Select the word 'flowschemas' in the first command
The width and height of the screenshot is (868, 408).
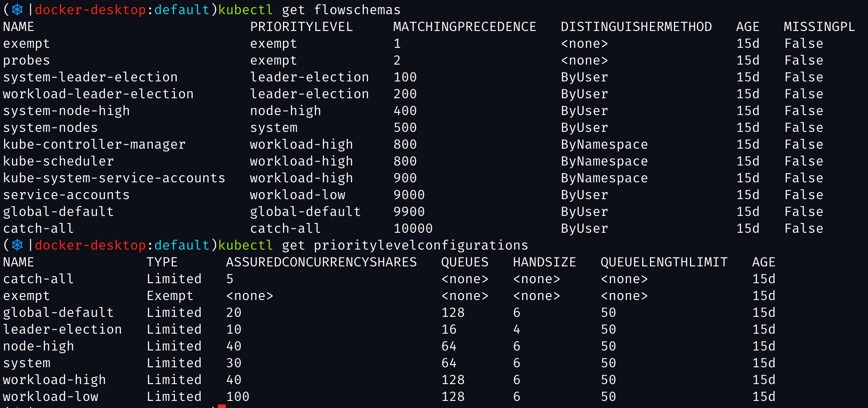[357, 10]
